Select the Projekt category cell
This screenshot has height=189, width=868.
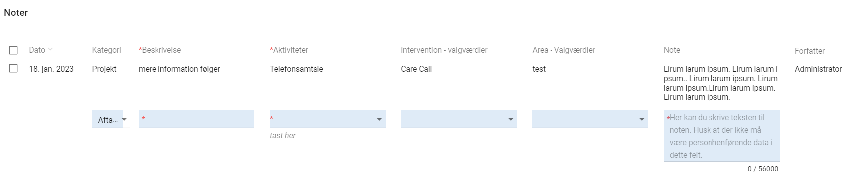104,69
